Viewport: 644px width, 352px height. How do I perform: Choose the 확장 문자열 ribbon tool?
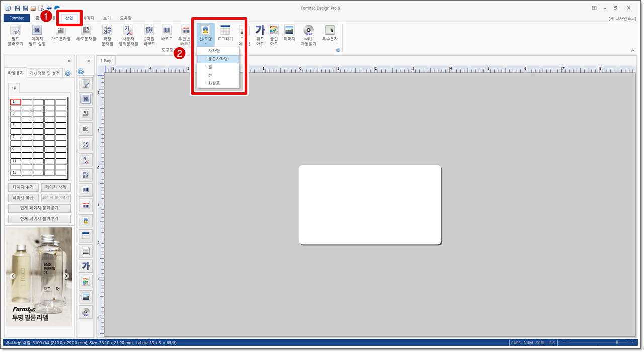coord(107,35)
